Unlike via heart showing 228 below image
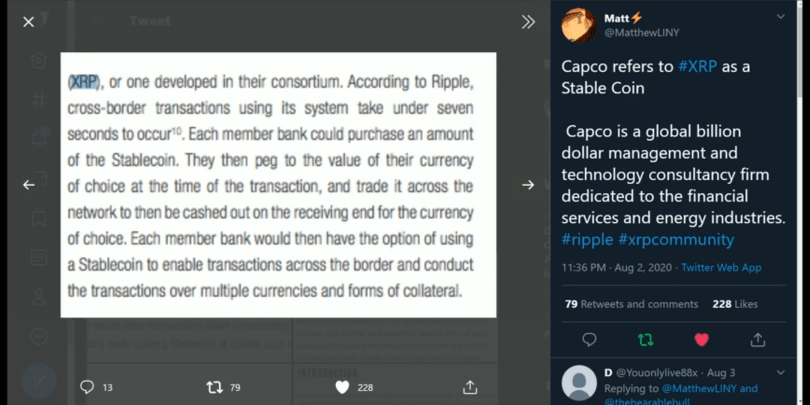This screenshot has height=405, width=810. [x=342, y=387]
